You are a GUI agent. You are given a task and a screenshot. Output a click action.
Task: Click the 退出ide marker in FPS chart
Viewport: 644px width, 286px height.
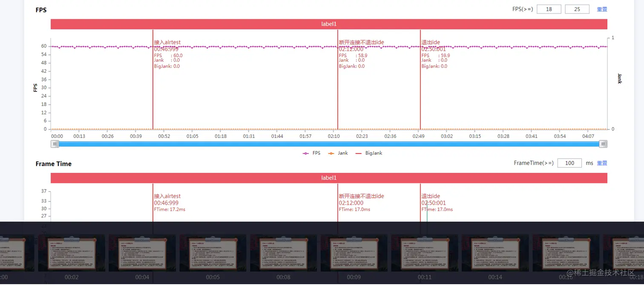[431, 43]
